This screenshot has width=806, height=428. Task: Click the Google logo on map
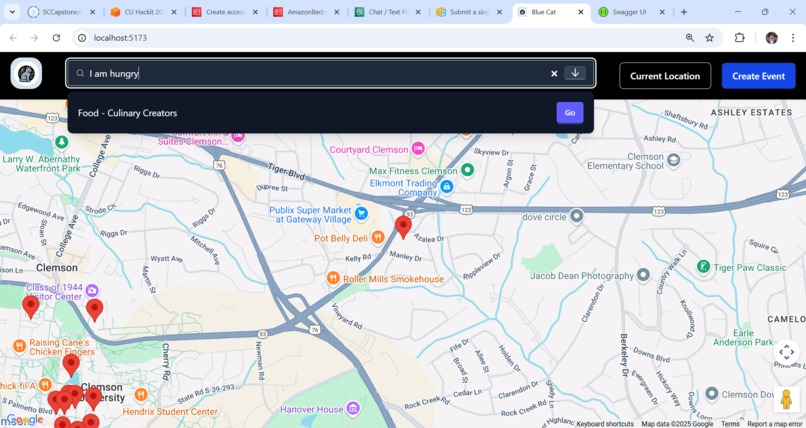25,420
